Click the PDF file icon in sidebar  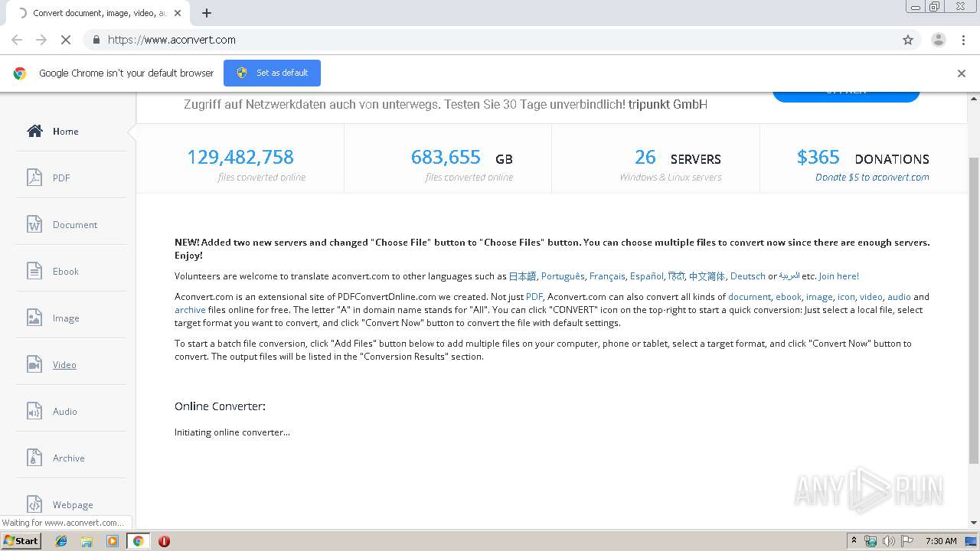[x=34, y=178]
